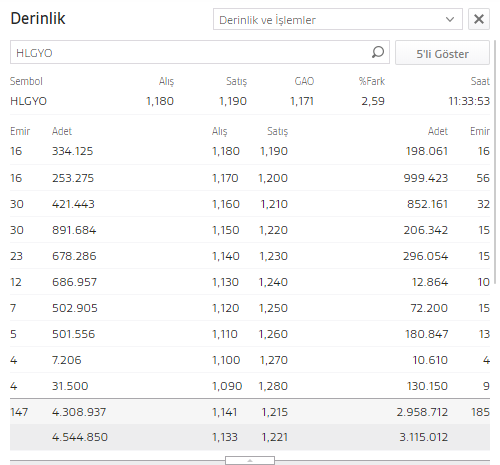Click ask quantity 852.161

pyautogui.click(x=427, y=204)
